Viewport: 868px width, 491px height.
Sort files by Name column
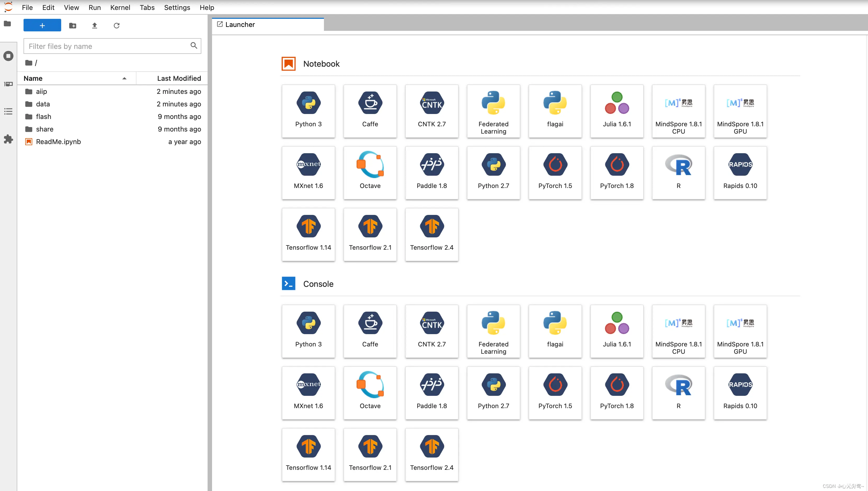pos(77,78)
